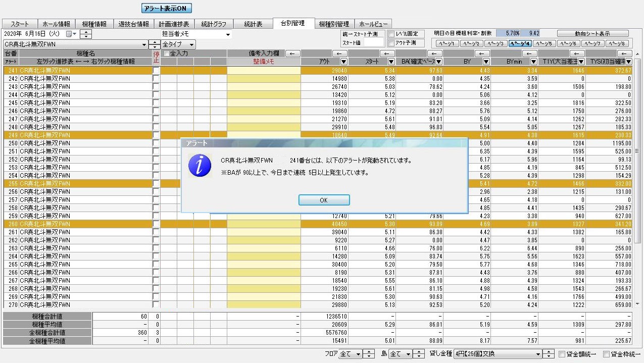Open filter arrow on BYmin column header

[x=532, y=62]
